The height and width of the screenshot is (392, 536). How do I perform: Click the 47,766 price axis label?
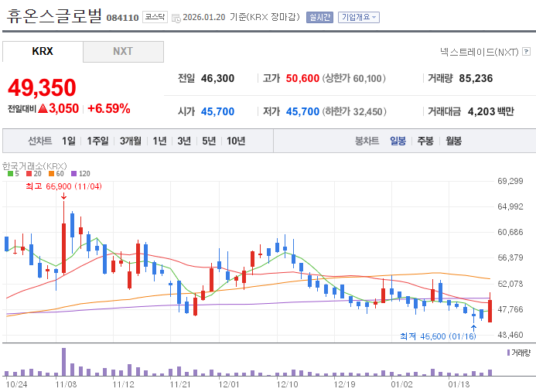click(x=510, y=309)
